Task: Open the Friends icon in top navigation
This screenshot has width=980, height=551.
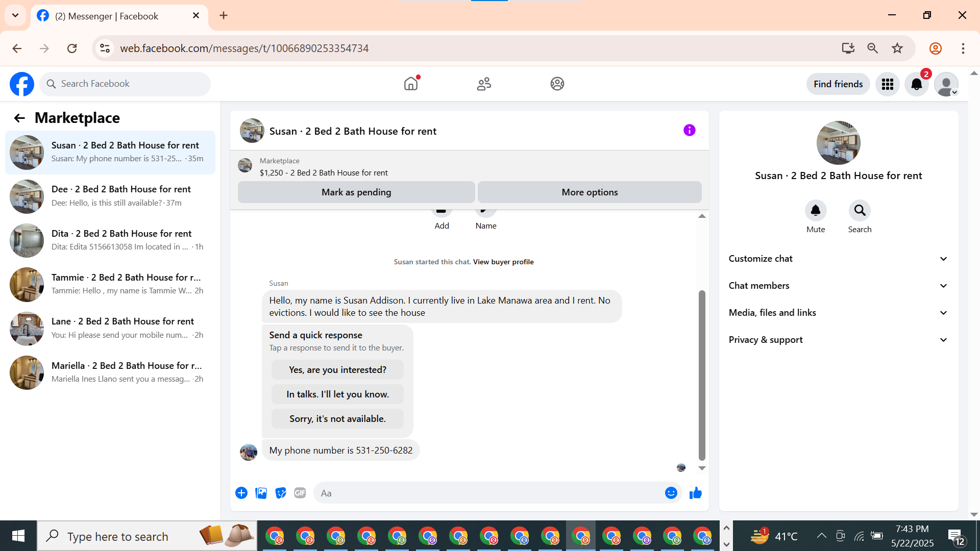Action: [484, 84]
